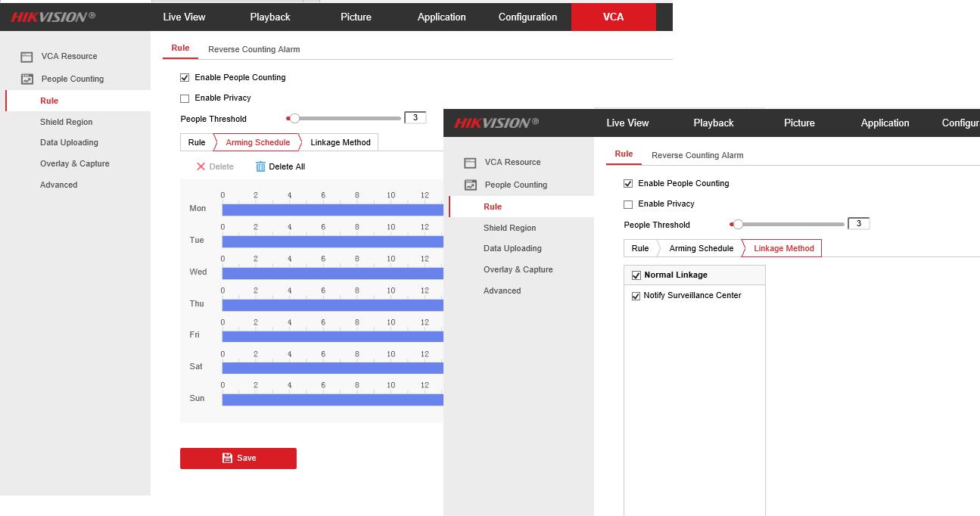The height and width of the screenshot is (516, 980).
Task: Click the People Threshold value field in back window
Action: coord(415,118)
